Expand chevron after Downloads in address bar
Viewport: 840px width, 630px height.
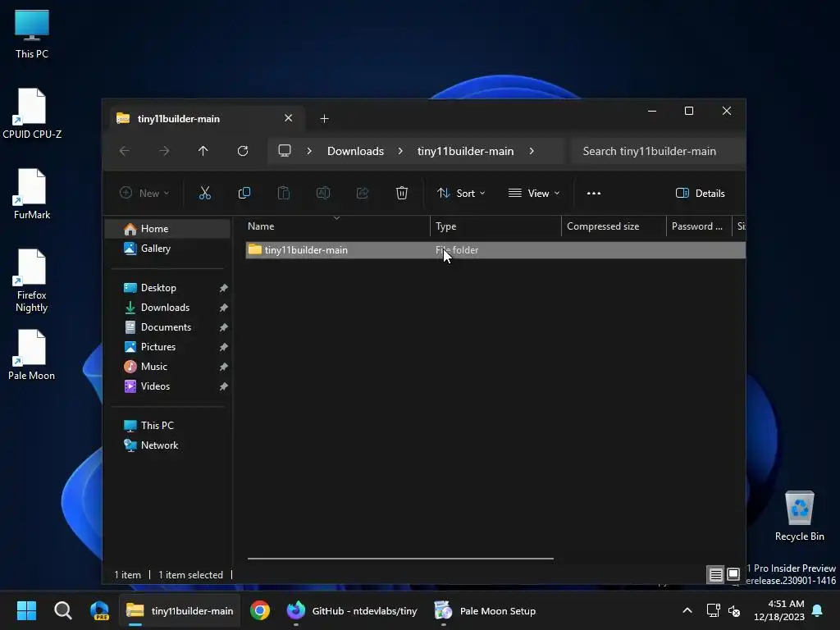pos(400,151)
